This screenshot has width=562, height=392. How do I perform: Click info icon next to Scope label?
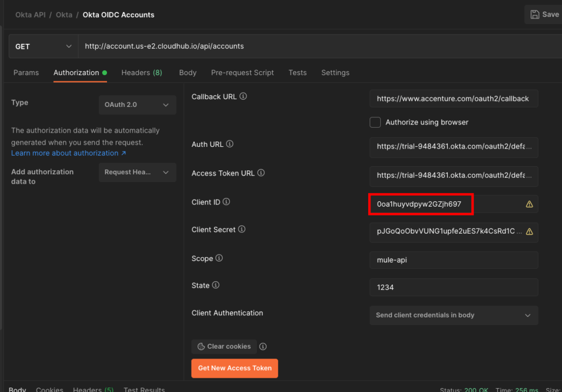point(219,258)
